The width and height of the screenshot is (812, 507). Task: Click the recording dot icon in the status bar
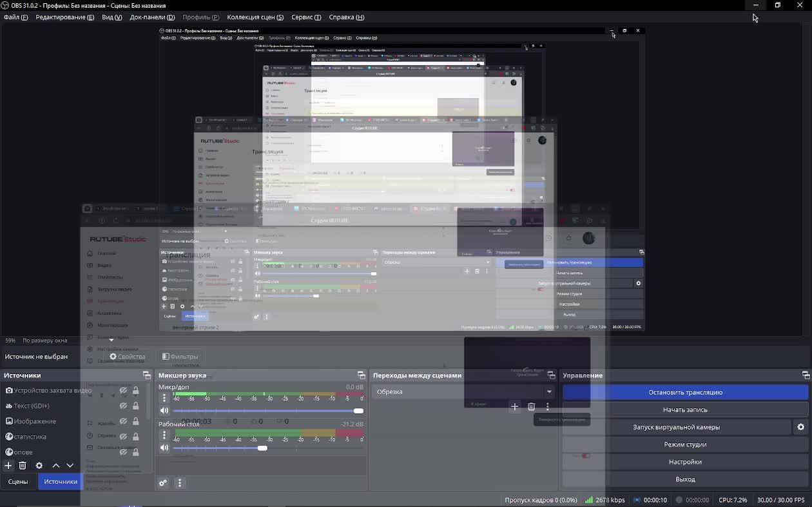(x=679, y=500)
